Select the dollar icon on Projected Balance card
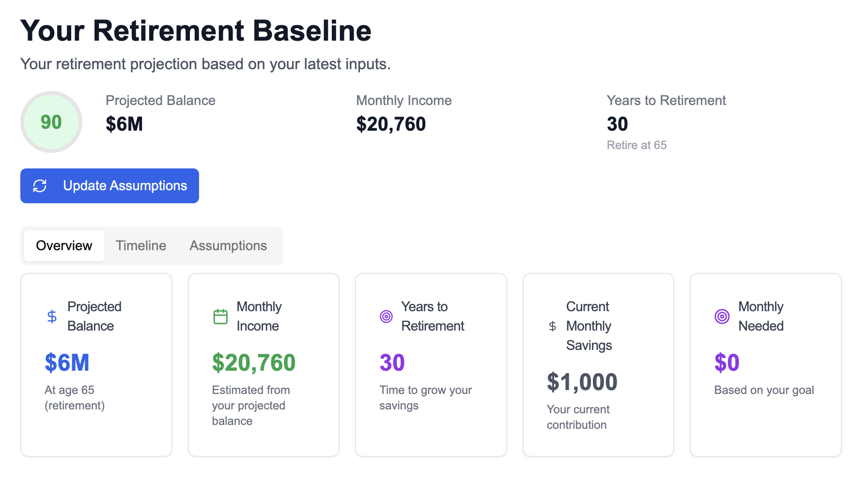Screen dimensions: 868x483 pyautogui.click(x=51, y=316)
